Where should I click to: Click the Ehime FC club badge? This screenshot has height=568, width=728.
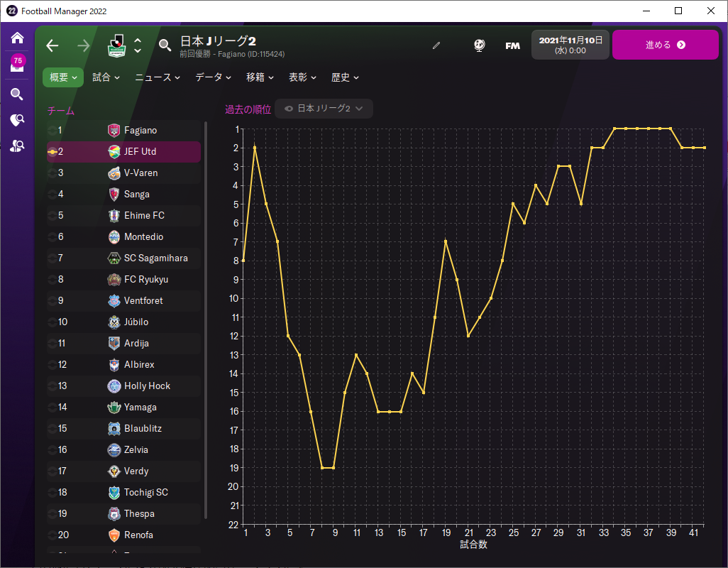[x=114, y=216]
